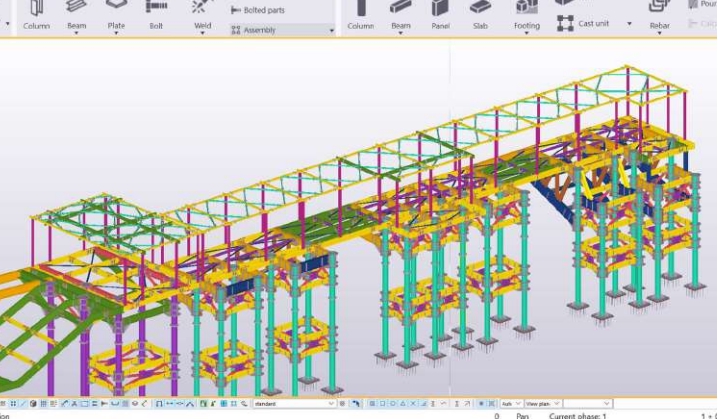Viewport: 718px width, 419px height.
Task: Open the Assembly dropdown arrow
Action: [x=332, y=31]
